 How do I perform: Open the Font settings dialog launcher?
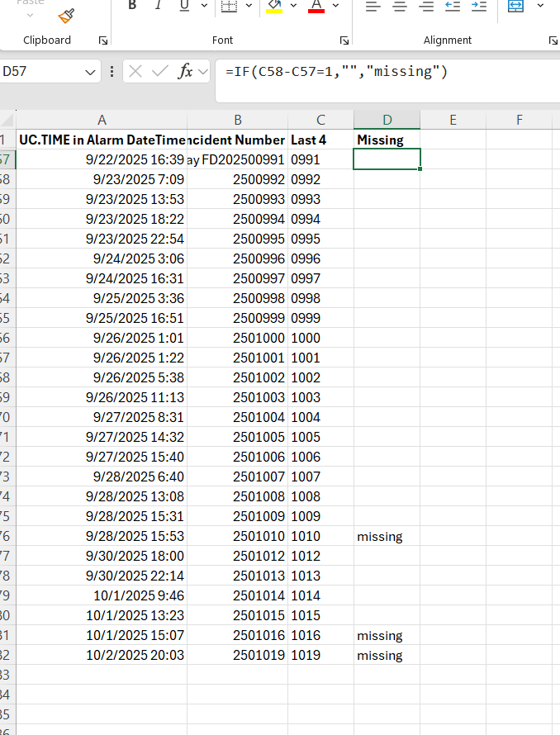[x=344, y=40]
